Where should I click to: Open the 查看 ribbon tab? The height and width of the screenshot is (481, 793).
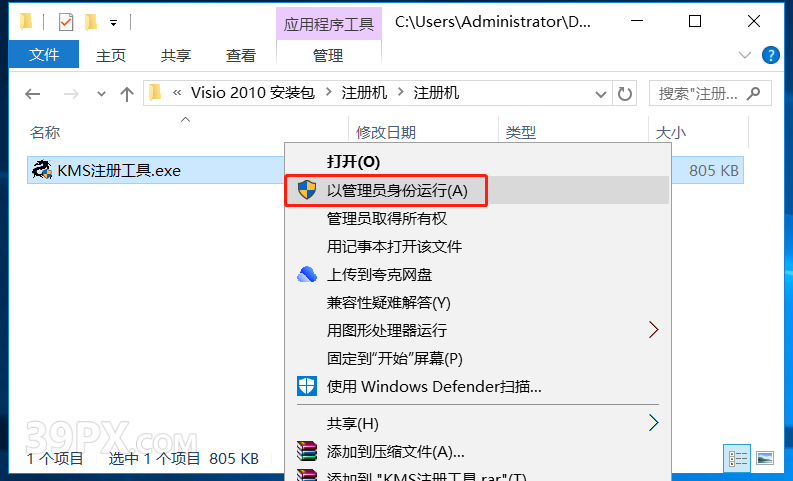click(241, 55)
